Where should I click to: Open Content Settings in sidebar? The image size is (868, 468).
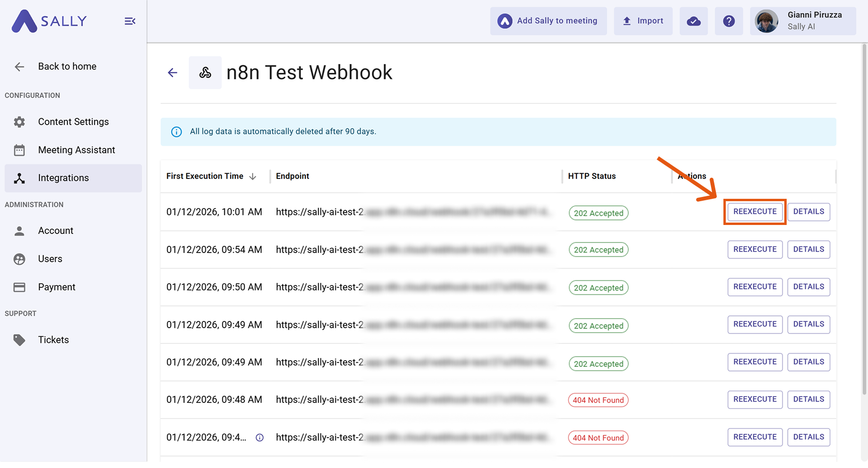click(73, 122)
